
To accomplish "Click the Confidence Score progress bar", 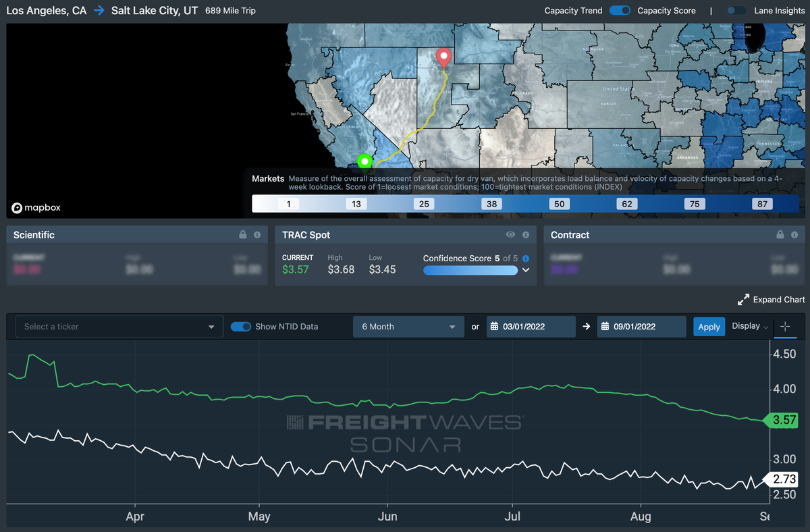I will click(x=470, y=270).
